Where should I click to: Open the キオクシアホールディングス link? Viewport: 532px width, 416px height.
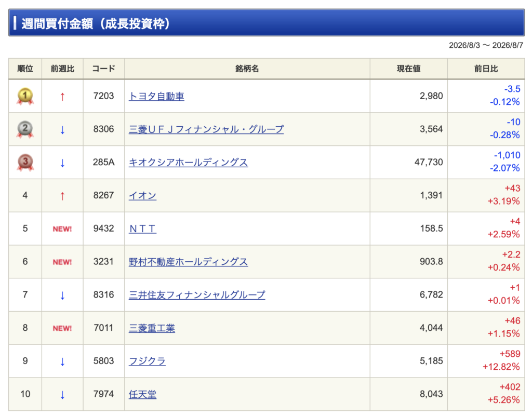click(188, 163)
